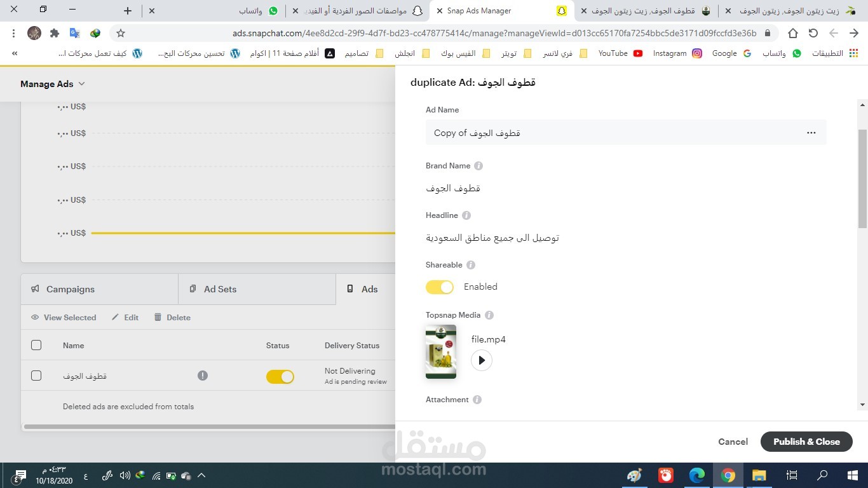Click the info icon next to Shareable
The width and height of the screenshot is (868, 488).
point(471,265)
